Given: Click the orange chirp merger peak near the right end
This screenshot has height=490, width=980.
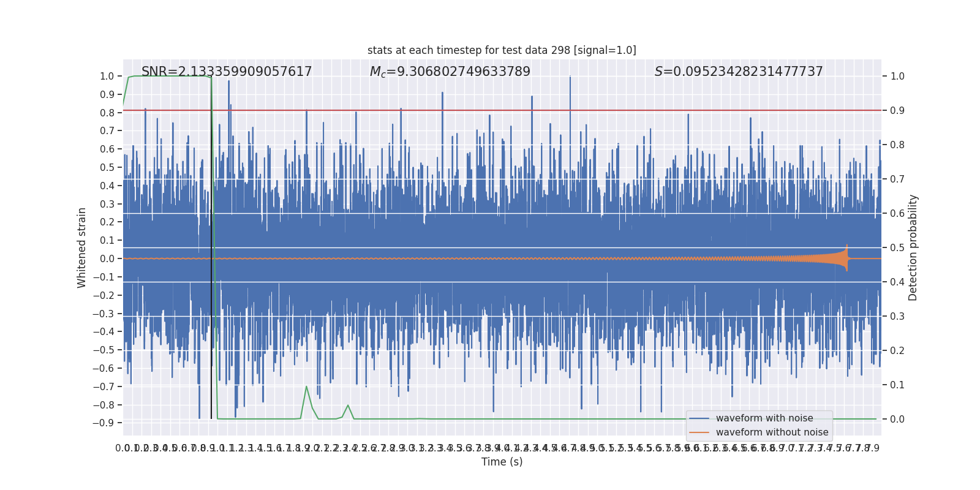Looking at the screenshot, I should click(846, 258).
